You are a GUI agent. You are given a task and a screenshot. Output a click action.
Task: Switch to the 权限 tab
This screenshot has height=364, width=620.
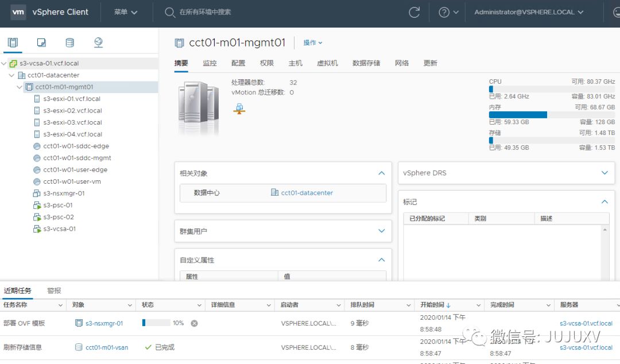point(266,63)
